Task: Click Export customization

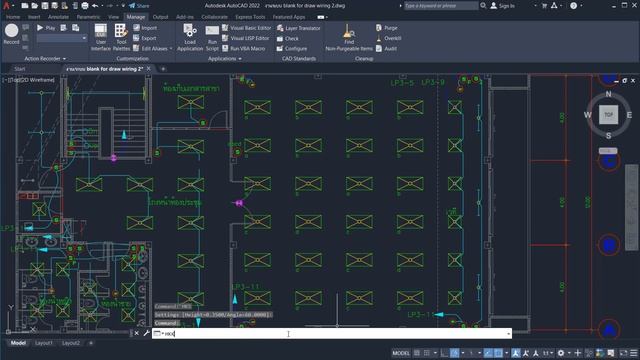Action: coord(145,38)
